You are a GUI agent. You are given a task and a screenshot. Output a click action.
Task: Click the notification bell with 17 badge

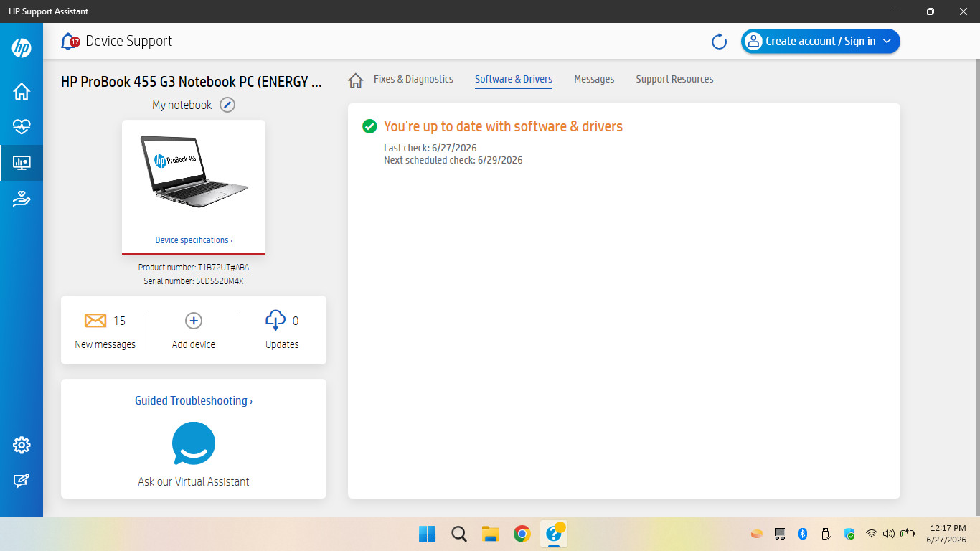70,41
